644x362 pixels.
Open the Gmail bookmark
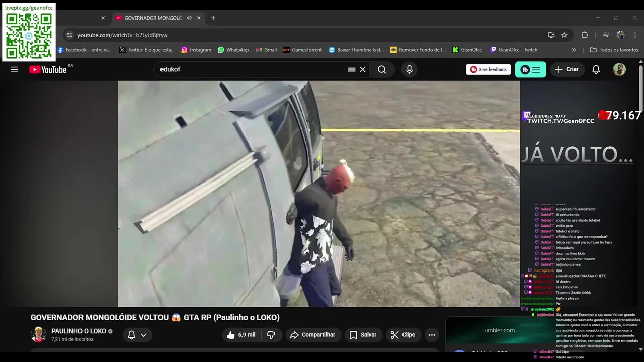pos(266,50)
